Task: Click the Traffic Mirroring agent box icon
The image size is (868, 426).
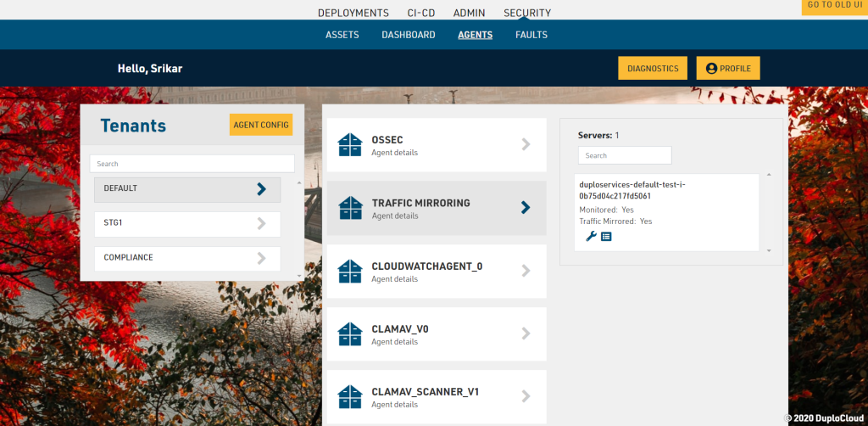Action: pos(350,208)
